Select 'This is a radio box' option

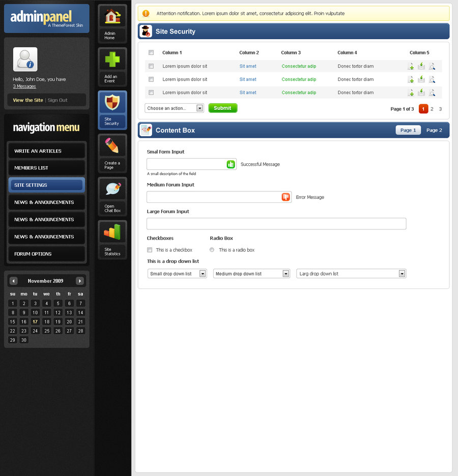(x=212, y=250)
